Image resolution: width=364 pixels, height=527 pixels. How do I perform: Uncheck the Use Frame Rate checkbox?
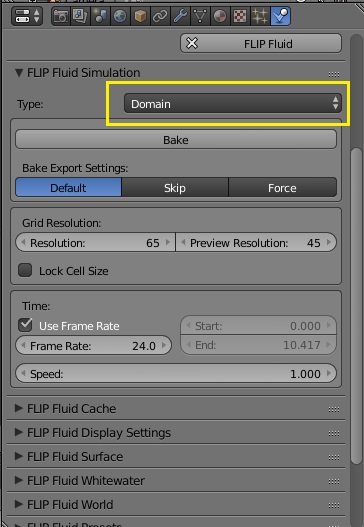pos(25,325)
